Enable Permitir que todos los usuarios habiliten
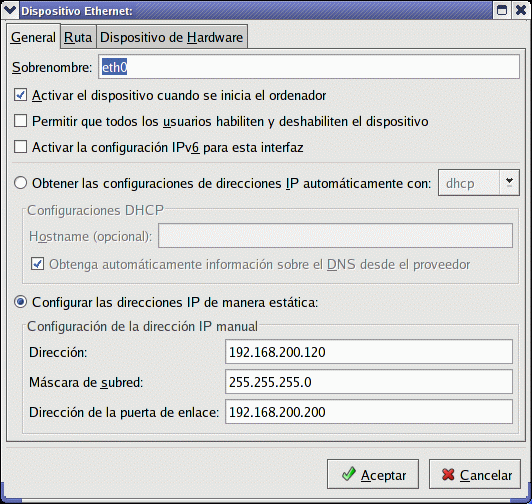Screen dimensions: 532x504 pyautogui.click(x=20, y=121)
